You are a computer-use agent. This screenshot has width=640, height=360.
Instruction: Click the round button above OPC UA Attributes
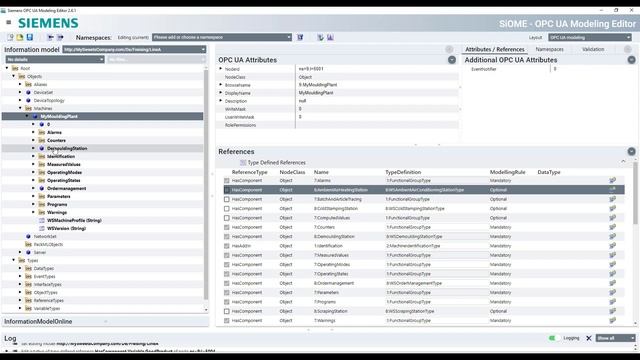point(449,49)
